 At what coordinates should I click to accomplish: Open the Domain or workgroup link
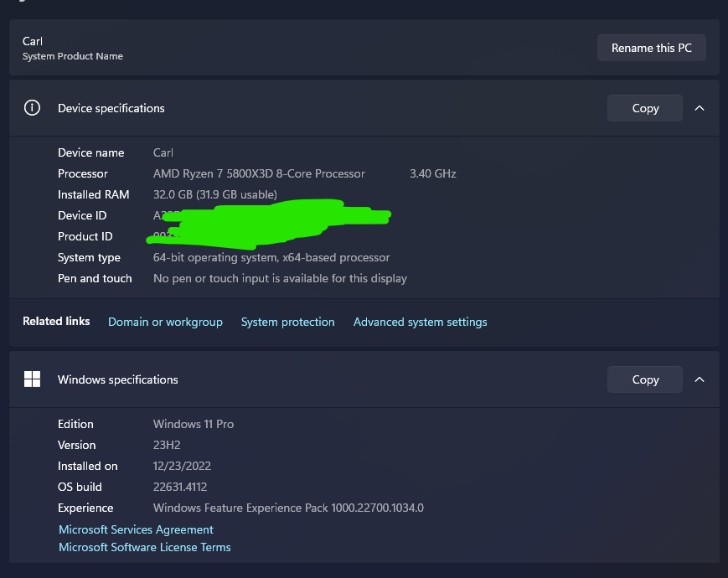click(x=165, y=322)
